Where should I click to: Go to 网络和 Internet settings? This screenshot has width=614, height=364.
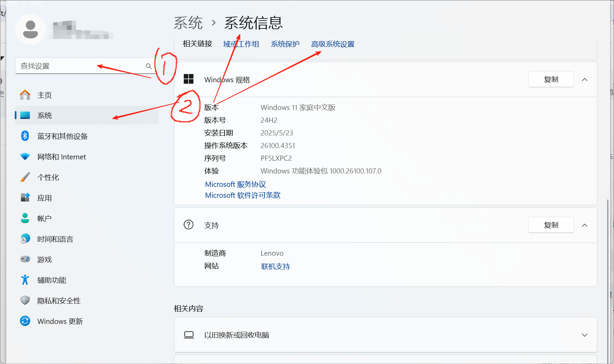(86, 157)
